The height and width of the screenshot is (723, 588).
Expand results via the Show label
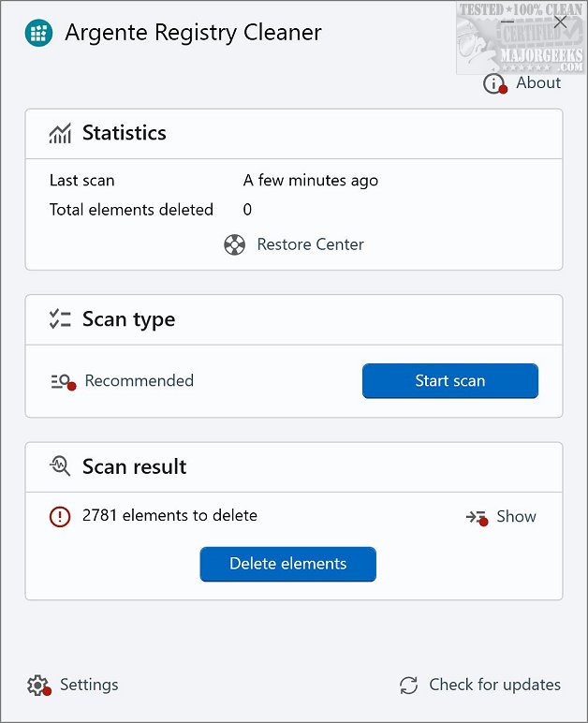click(516, 517)
